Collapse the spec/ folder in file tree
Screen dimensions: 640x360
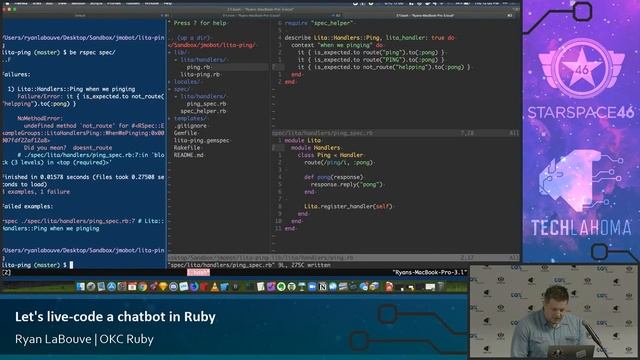coord(180,89)
